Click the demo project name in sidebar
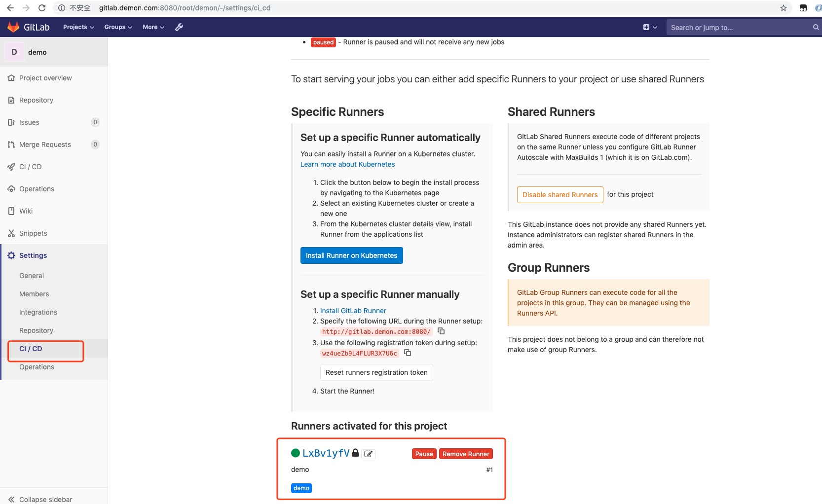The height and width of the screenshot is (504, 822). coord(37,52)
